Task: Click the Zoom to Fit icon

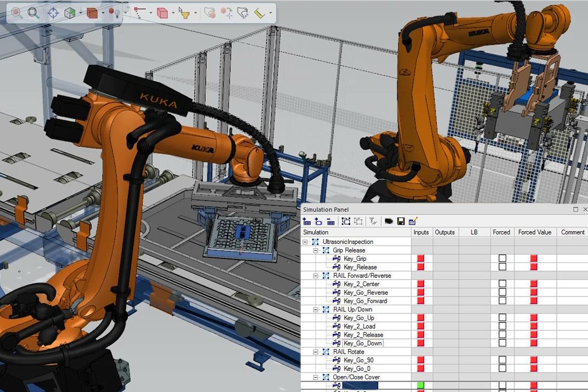Action: (33, 13)
